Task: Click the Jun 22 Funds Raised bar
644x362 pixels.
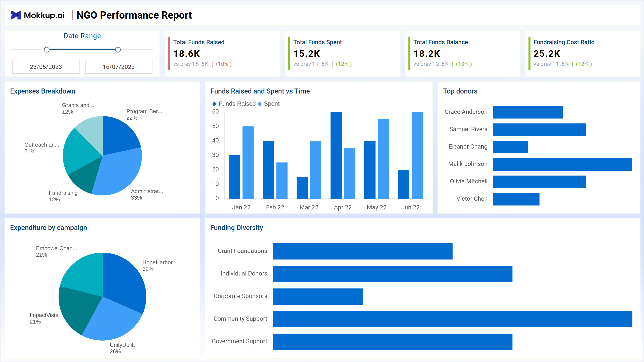Action: coord(404,184)
